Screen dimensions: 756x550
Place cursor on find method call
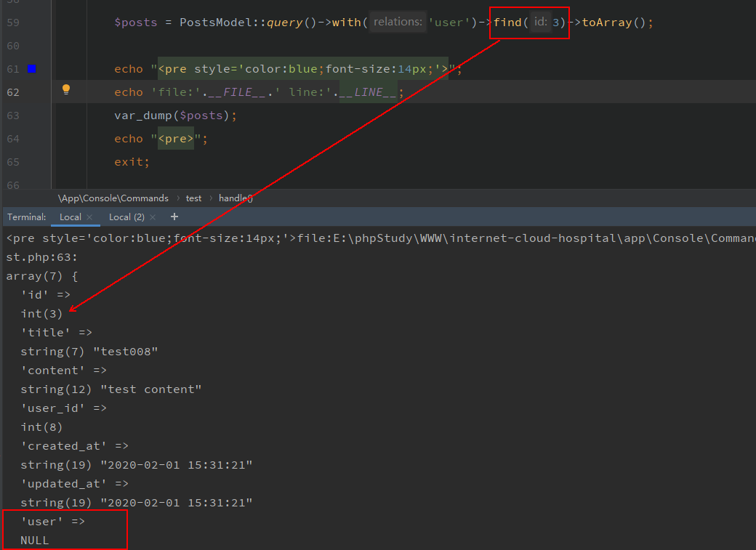(x=507, y=23)
